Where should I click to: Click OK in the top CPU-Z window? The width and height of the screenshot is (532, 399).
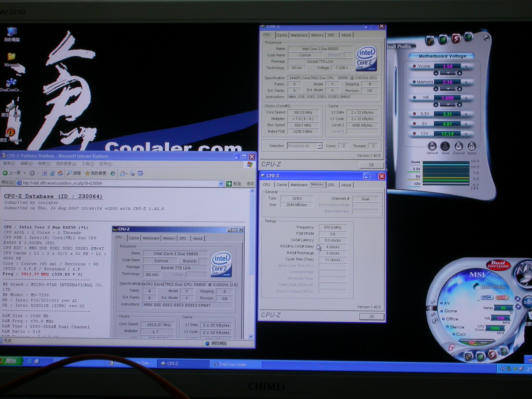[372, 165]
